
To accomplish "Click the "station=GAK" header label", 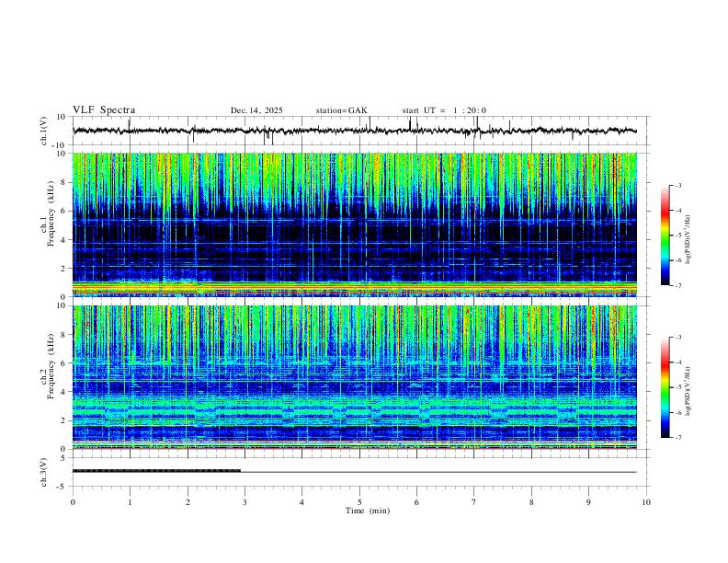I will point(341,110).
